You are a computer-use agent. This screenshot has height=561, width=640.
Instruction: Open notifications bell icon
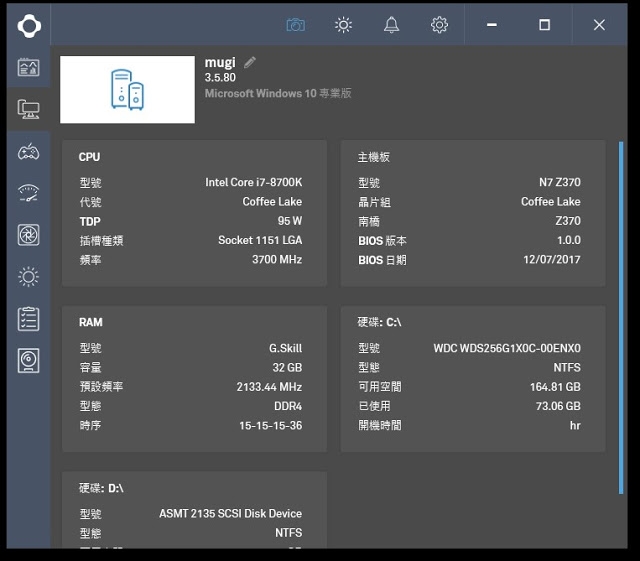click(x=391, y=25)
